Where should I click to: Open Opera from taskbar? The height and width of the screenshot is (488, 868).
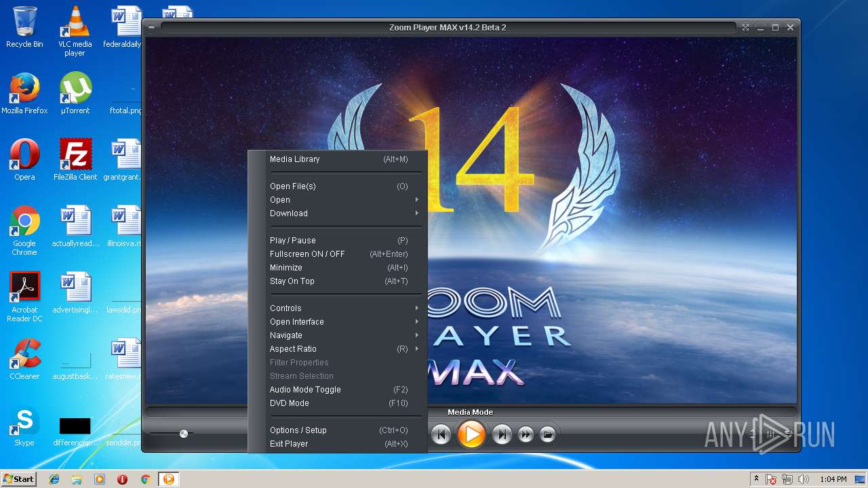(122, 479)
